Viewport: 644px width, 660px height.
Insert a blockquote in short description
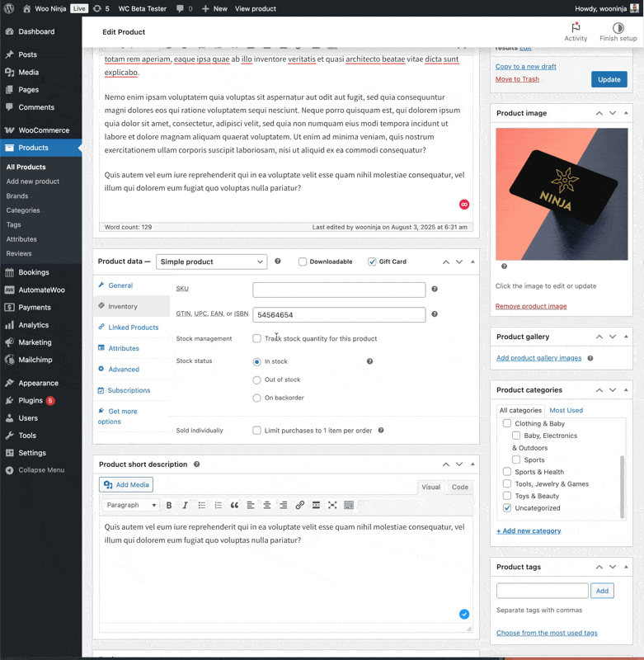(234, 505)
